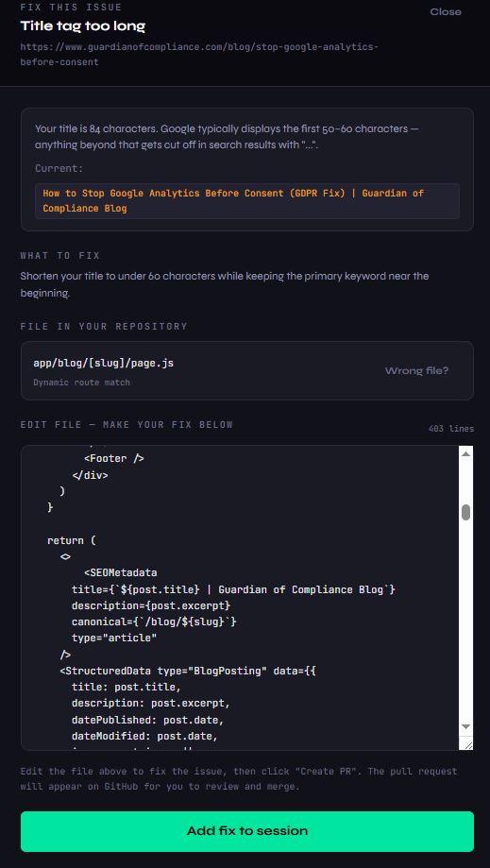This screenshot has height=868, width=490.
Task: Place cursor on description={post.excerpt} line
Action: pyautogui.click(x=151, y=605)
